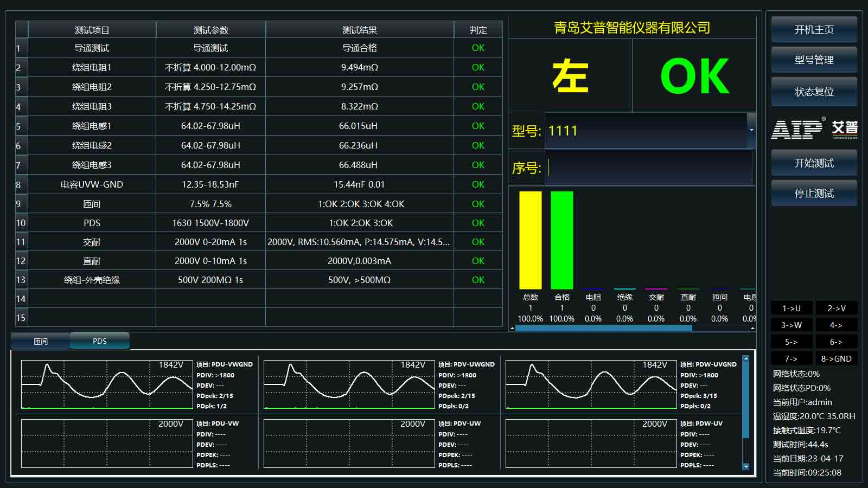868x488 pixels.
Task: Switch to the PDS waveform tab
Action: pyautogui.click(x=100, y=341)
